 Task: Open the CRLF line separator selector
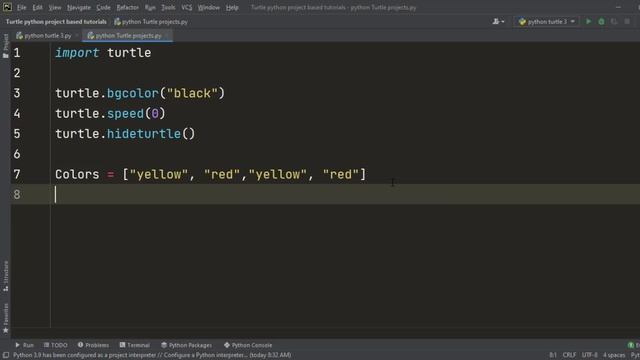(x=569, y=355)
